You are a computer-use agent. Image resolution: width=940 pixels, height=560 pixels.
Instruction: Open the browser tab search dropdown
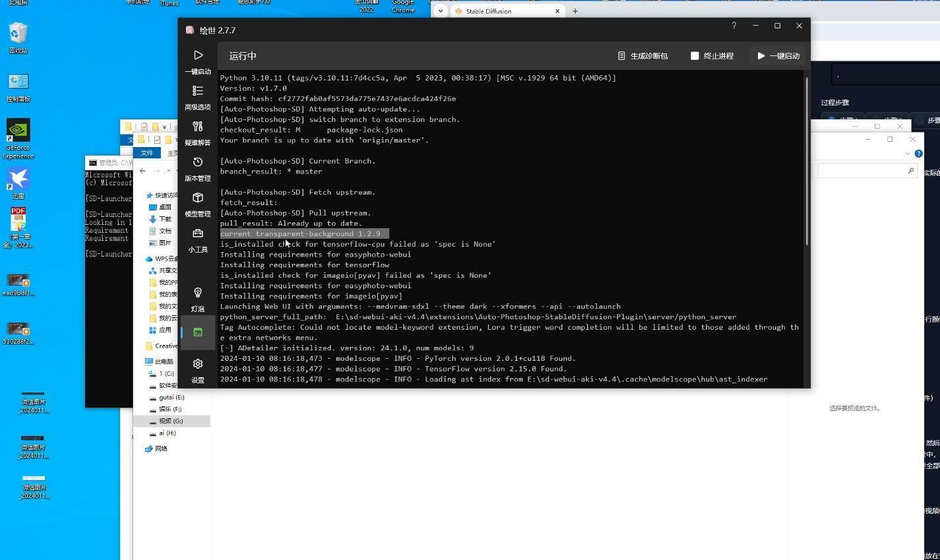pos(441,11)
